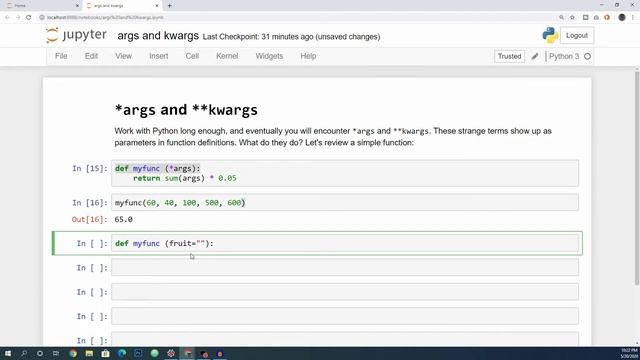The image size is (640, 360).
Task: Click the 'Out[16]:' prompt label
Action: (x=89, y=219)
